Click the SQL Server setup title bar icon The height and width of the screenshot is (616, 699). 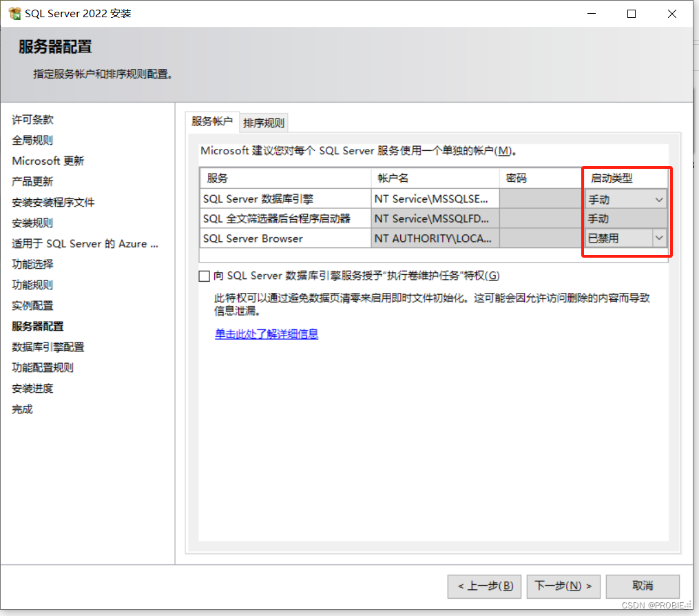14,13
